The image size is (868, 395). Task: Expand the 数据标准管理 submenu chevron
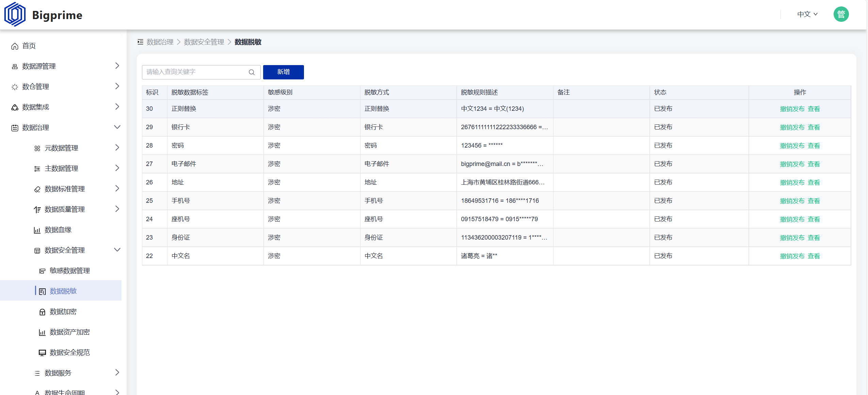click(117, 188)
